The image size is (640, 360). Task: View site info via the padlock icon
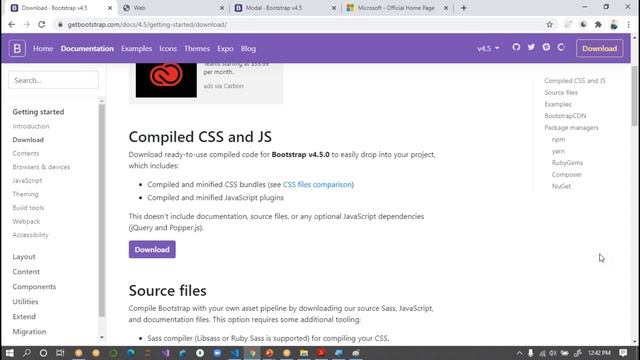[60, 24]
